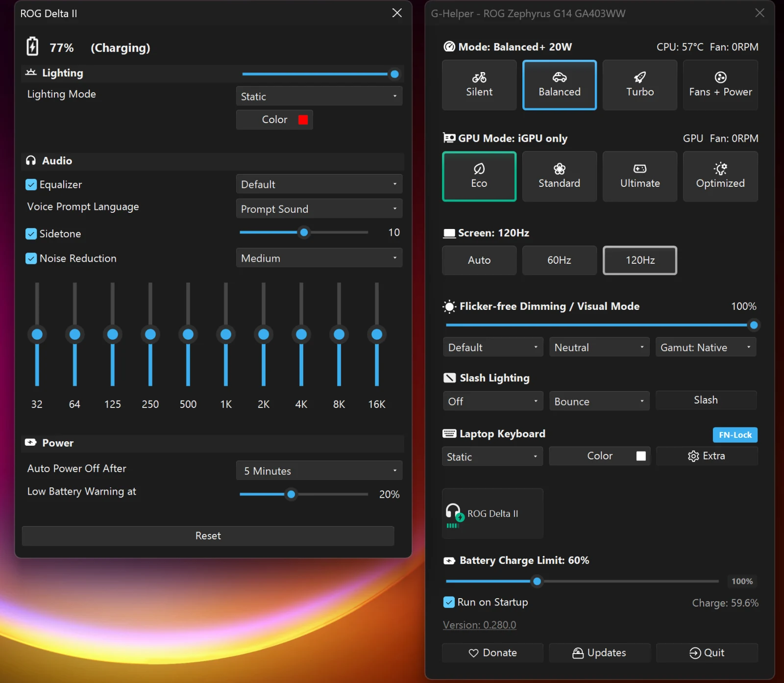This screenshot has height=683, width=784.
Task: Click the Power section battery icon
Action: (31, 442)
